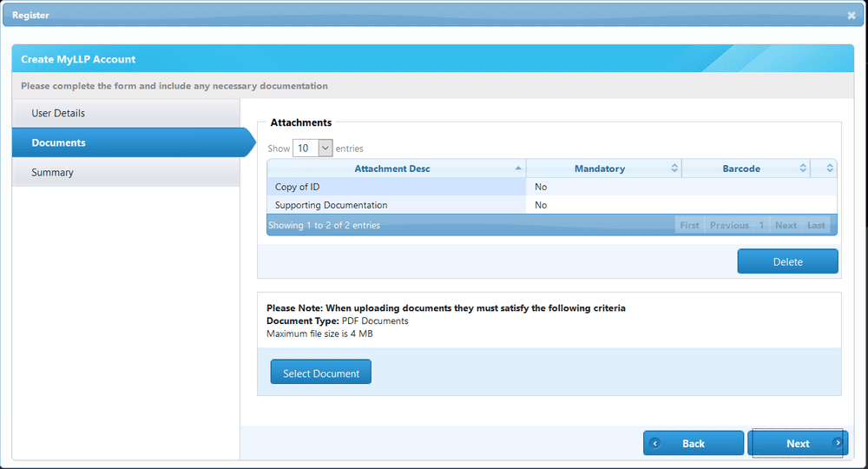Go Back to previous step
This screenshot has height=469, width=868.
(693, 443)
